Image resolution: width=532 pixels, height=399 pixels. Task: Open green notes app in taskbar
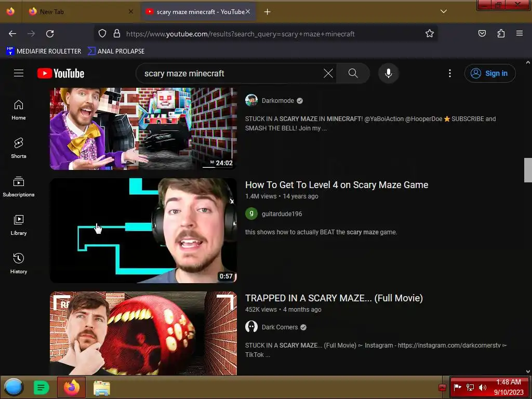[41, 388]
